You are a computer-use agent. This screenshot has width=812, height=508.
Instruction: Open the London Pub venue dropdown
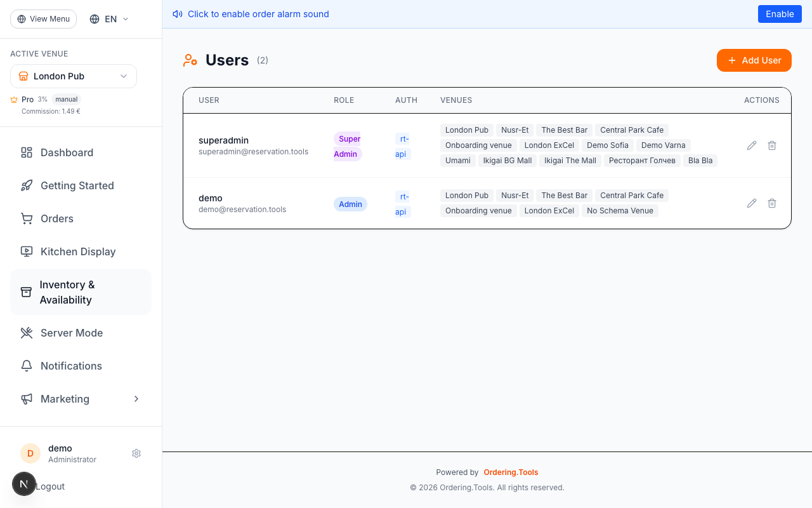click(74, 76)
